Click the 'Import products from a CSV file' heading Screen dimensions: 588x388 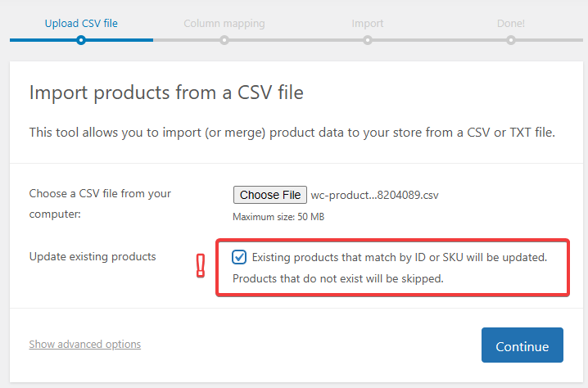pos(166,92)
